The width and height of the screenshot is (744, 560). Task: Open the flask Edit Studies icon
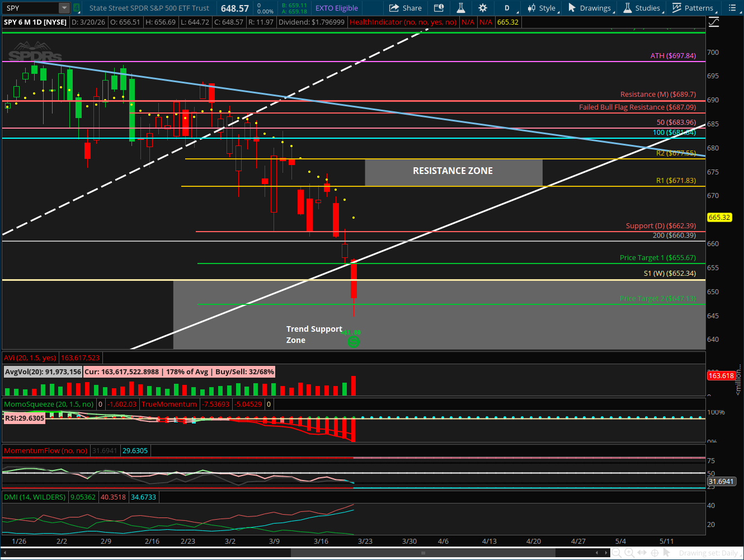click(x=461, y=8)
